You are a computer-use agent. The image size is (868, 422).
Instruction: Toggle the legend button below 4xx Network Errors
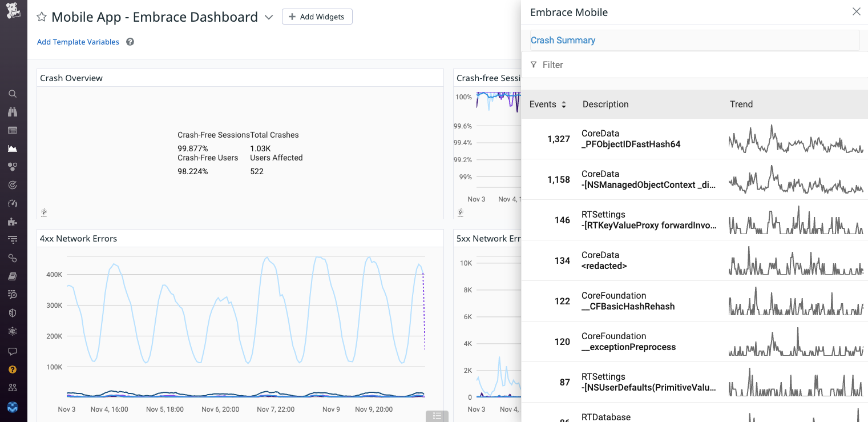click(437, 416)
